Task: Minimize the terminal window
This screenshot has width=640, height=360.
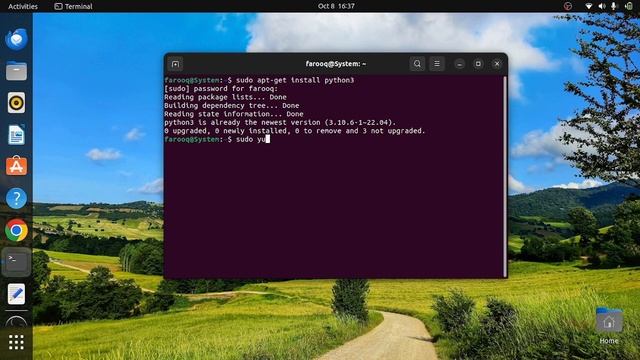Action: 460,64
